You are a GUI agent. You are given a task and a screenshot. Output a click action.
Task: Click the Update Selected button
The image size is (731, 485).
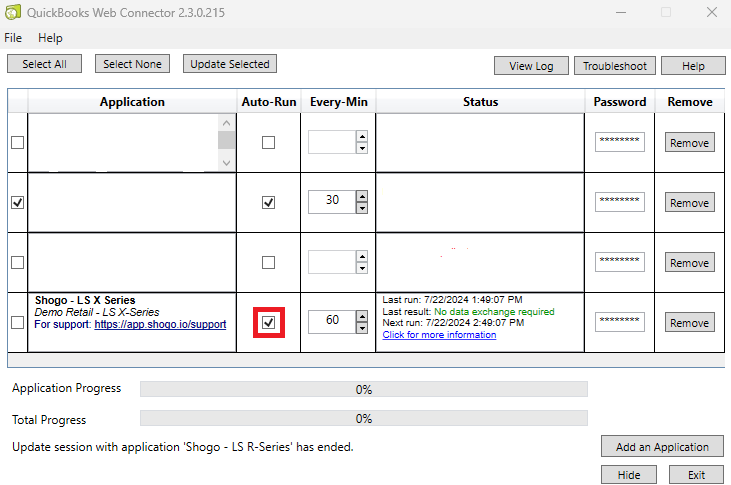(x=230, y=64)
